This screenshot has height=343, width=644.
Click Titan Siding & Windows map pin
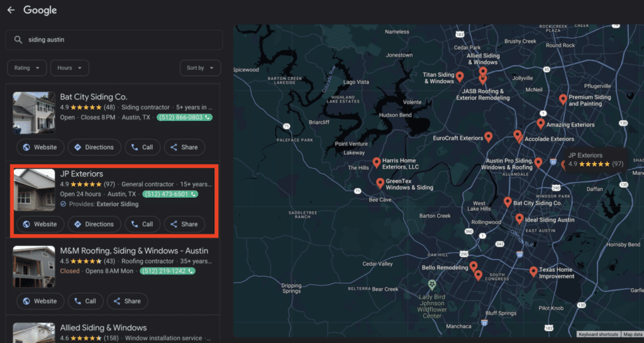tap(460, 77)
